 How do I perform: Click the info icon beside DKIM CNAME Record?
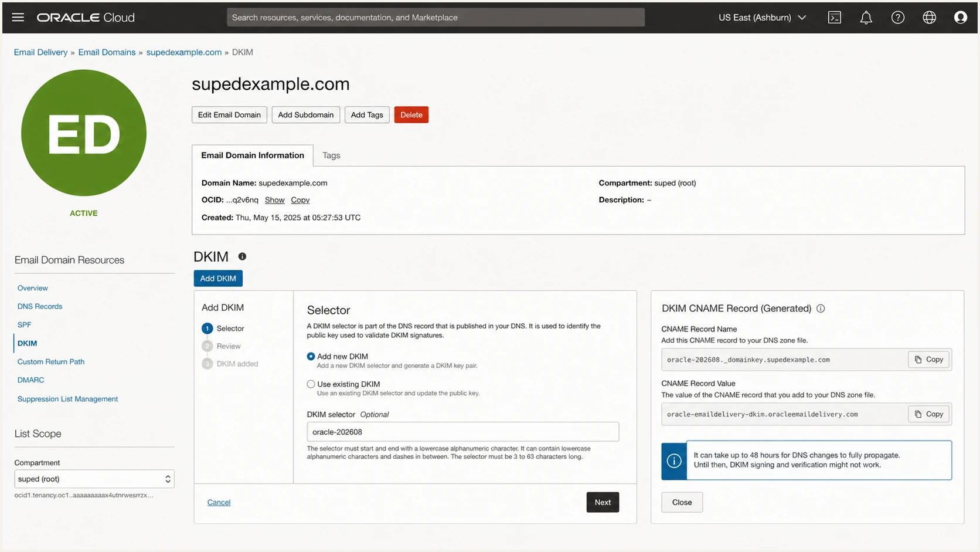pos(821,309)
